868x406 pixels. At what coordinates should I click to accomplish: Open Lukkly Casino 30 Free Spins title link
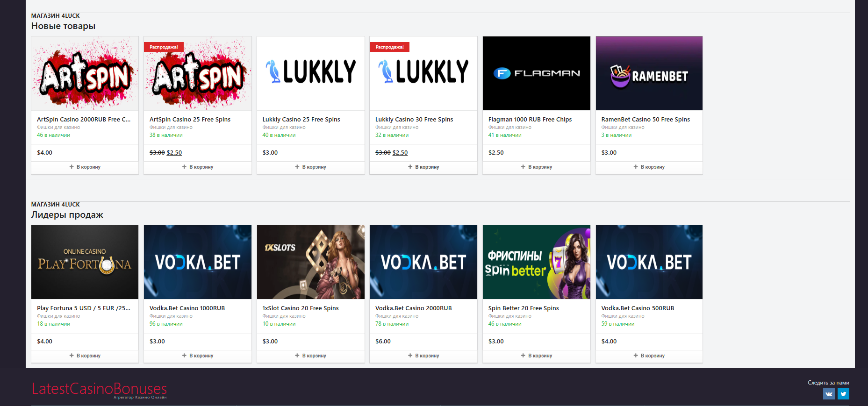coord(414,120)
